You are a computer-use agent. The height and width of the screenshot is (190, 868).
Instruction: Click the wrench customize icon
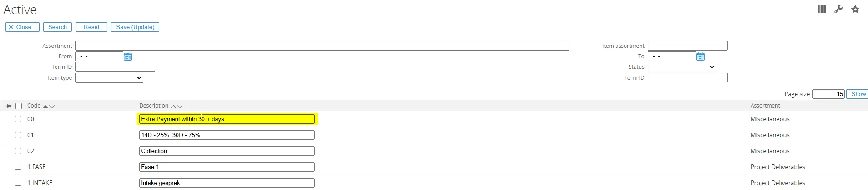838,10
